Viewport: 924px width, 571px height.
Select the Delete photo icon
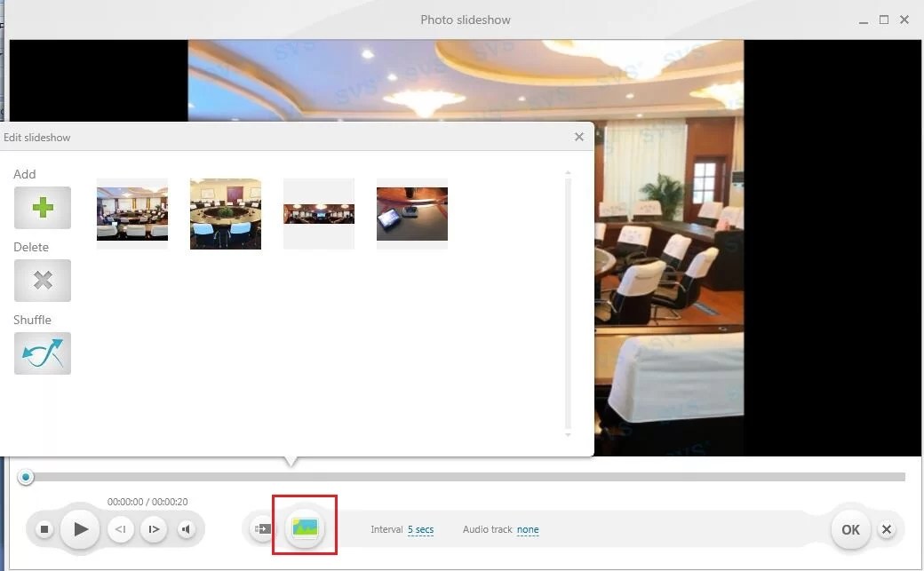[x=42, y=280]
